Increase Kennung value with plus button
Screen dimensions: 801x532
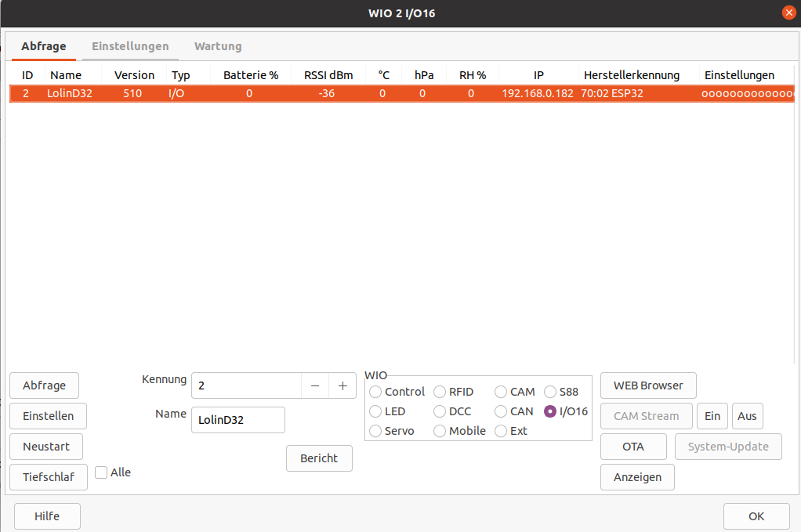point(343,385)
